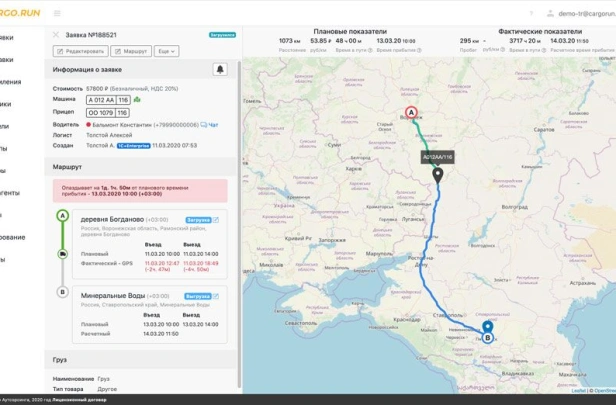Click the A012AA/116 map label
Image resolution: width=616 pixels, height=405 pixels.
[x=437, y=157]
